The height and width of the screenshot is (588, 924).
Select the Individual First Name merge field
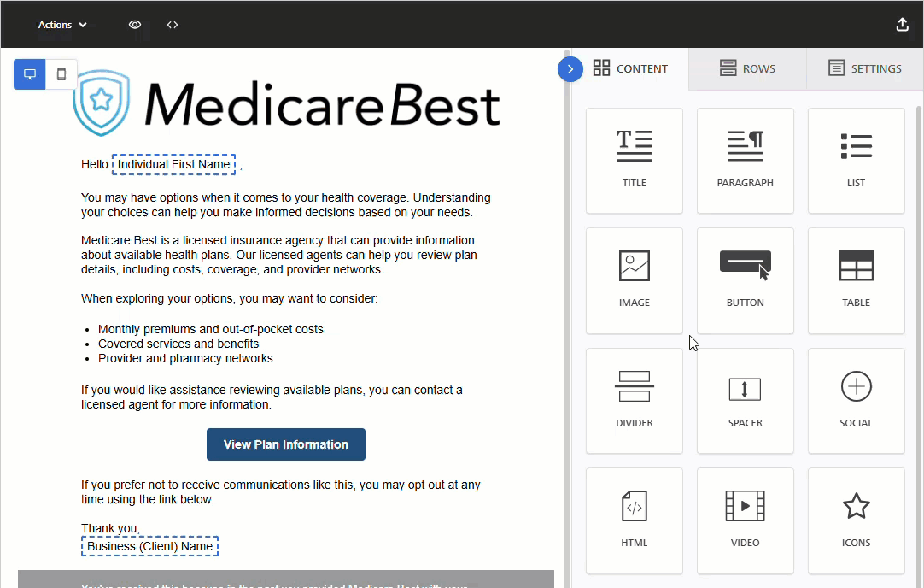tap(173, 163)
